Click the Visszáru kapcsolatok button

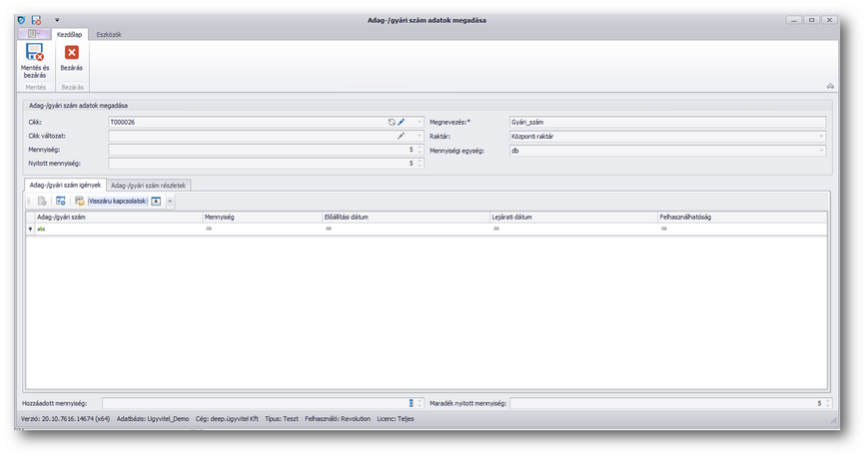(x=116, y=202)
